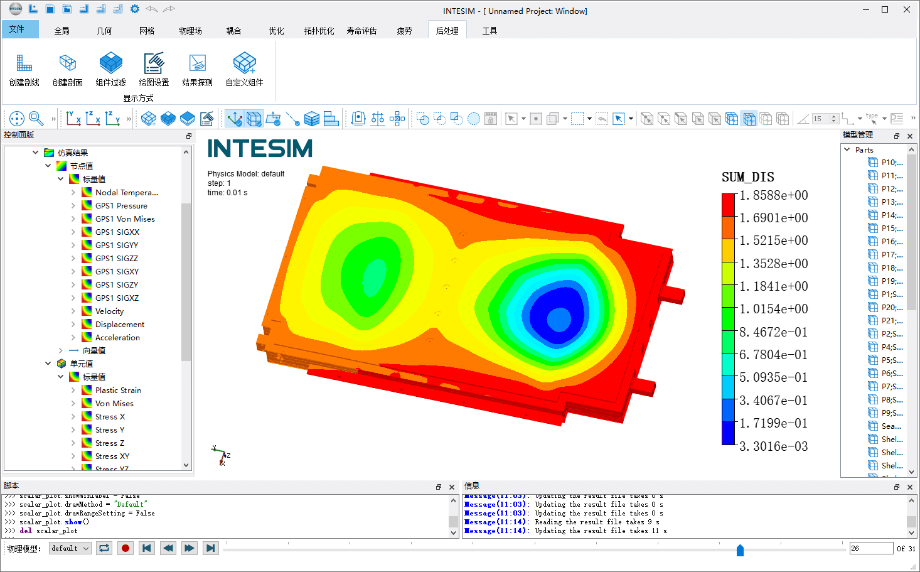Toggle the loop playback button
Screen dimensions: 920x572
tap(104, 548)
